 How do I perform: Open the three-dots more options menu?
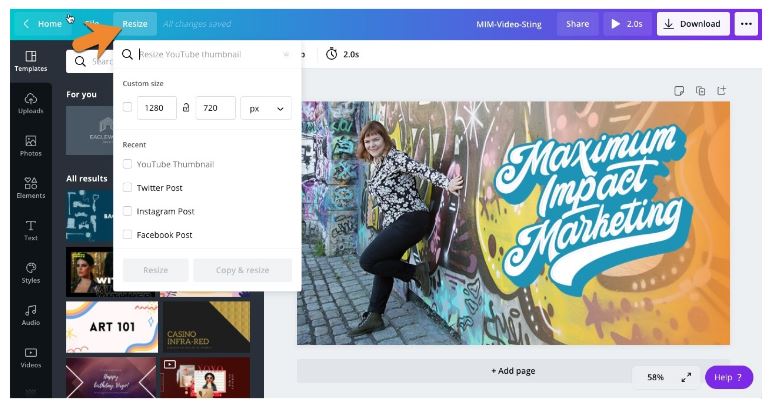pyautogui.click(x=745, y=24)
